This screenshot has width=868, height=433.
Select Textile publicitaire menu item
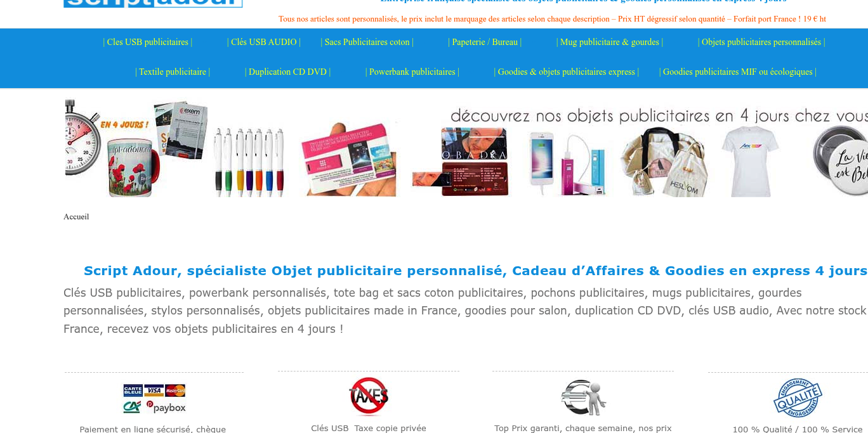[173, 72]
